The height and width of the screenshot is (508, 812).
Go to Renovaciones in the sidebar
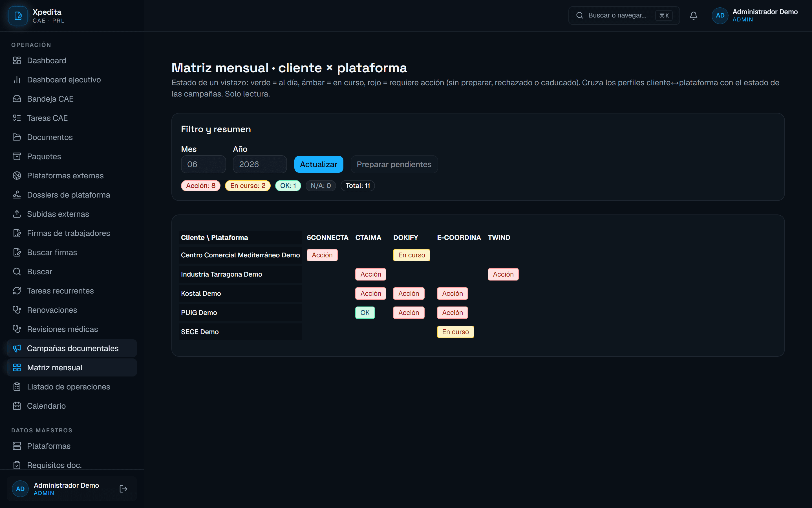72,310
